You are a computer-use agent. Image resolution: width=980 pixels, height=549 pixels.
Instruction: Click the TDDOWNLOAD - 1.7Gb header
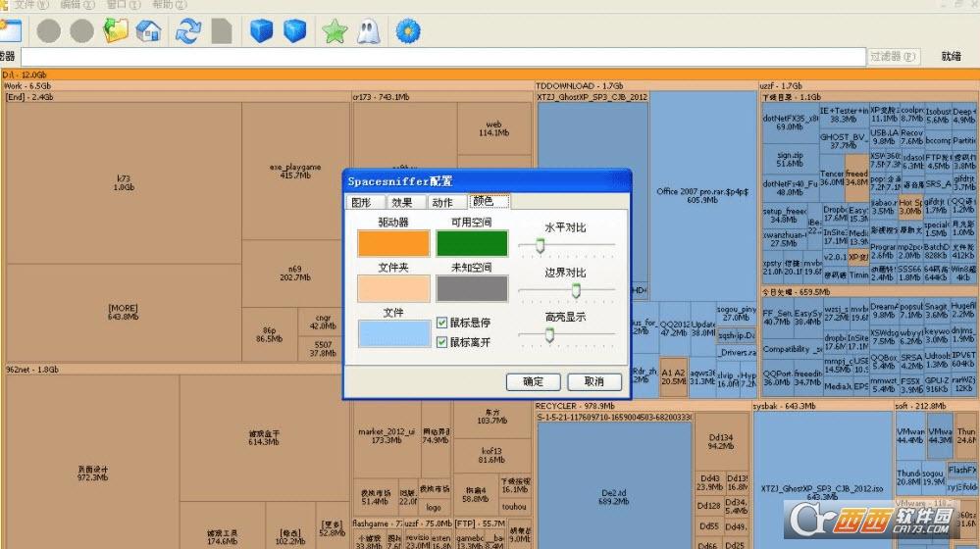(645, 85)
